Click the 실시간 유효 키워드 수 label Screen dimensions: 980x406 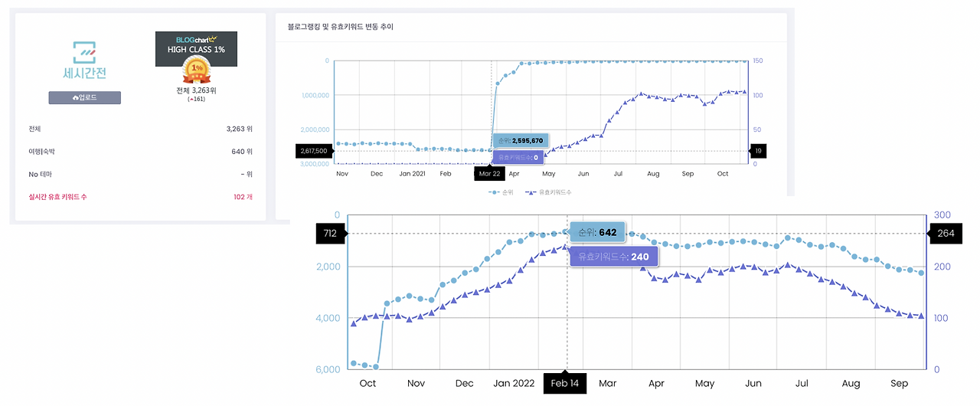click(57, 197)
